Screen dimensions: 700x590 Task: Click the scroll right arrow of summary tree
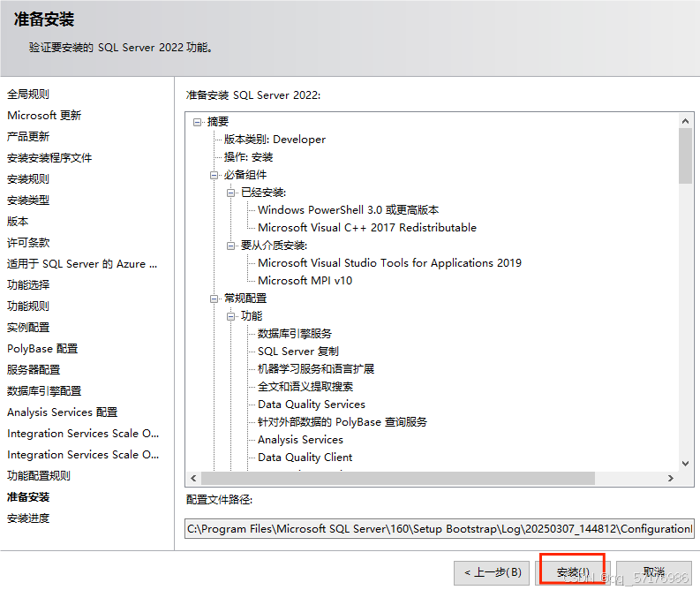[x=671, y=479]
